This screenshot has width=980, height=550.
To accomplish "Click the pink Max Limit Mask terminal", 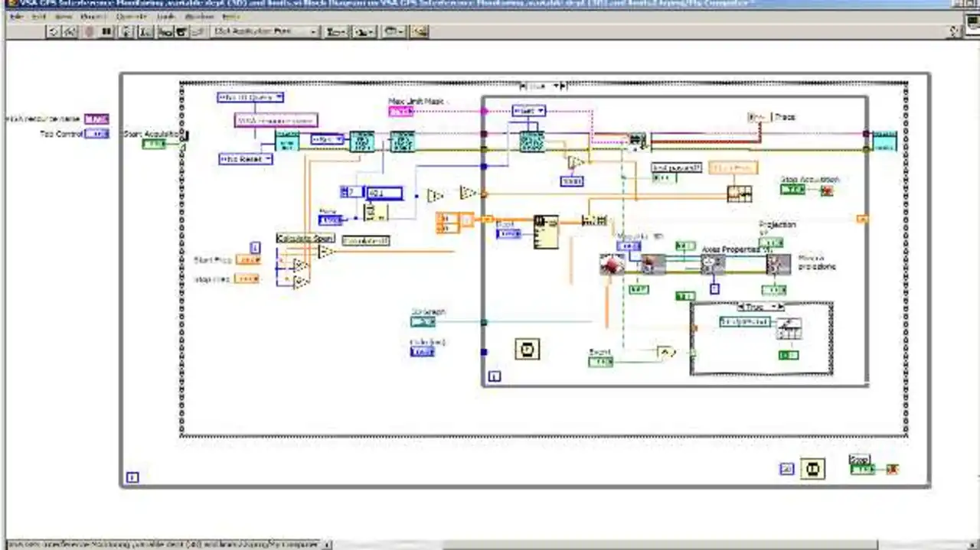I will pyautogui.click(x=400, y=112).
